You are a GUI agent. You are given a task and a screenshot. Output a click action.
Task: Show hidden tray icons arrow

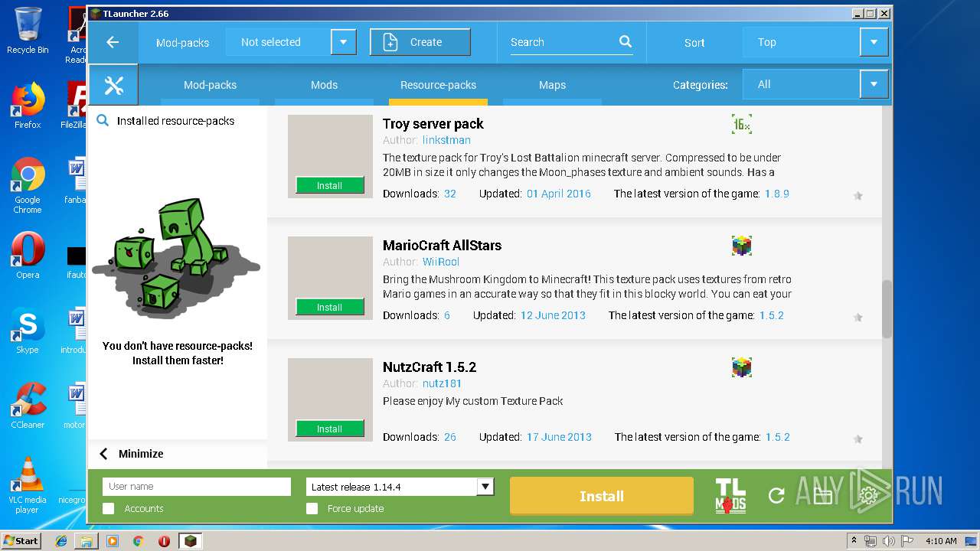pyautogui.click(x=854, y=541)
